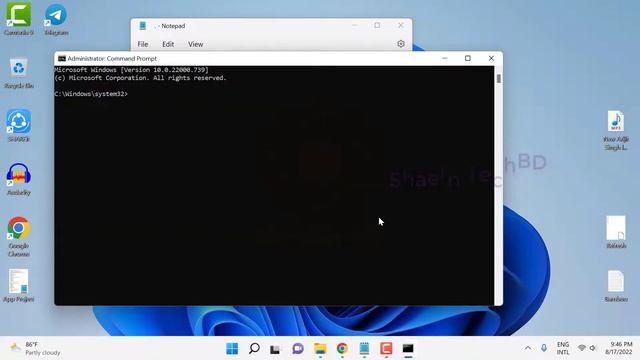This screenshot has width=640, height=360.
Task: Launch the Audacity desktop shortcut
Action: pos(18,179)
